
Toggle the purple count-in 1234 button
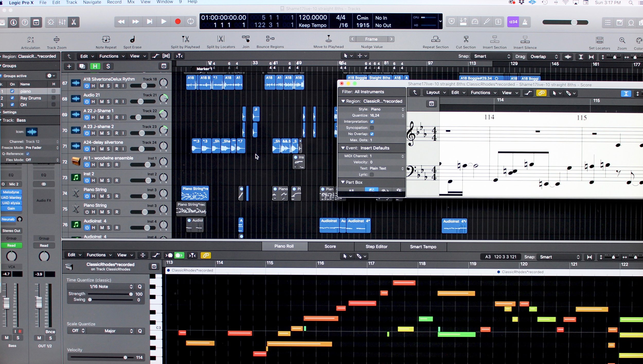coord(513,22)
